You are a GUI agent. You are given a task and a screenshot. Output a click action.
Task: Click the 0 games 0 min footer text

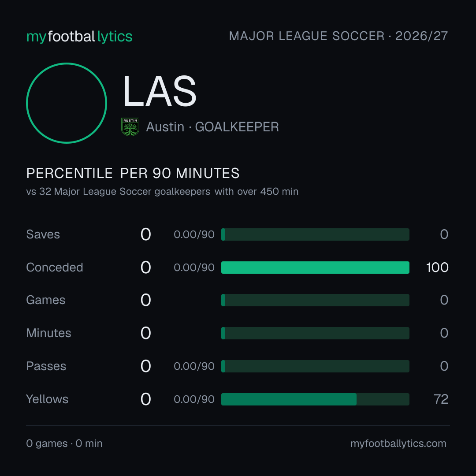point(64,443)
